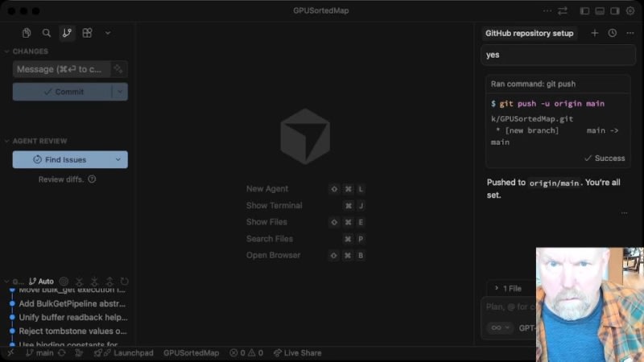Open the Extensions view icon
This screenshot has height=362, width=644.
coord(87,33)
